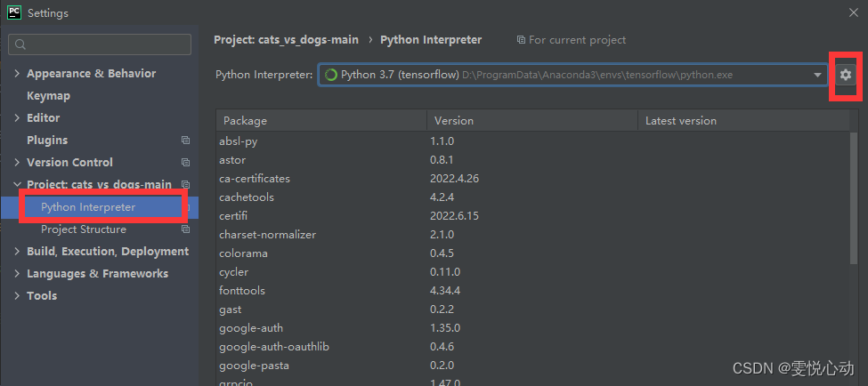Select the charset-normalizer package row
Image resolution: width=868 pixels, height=386 pixels.
532,235
